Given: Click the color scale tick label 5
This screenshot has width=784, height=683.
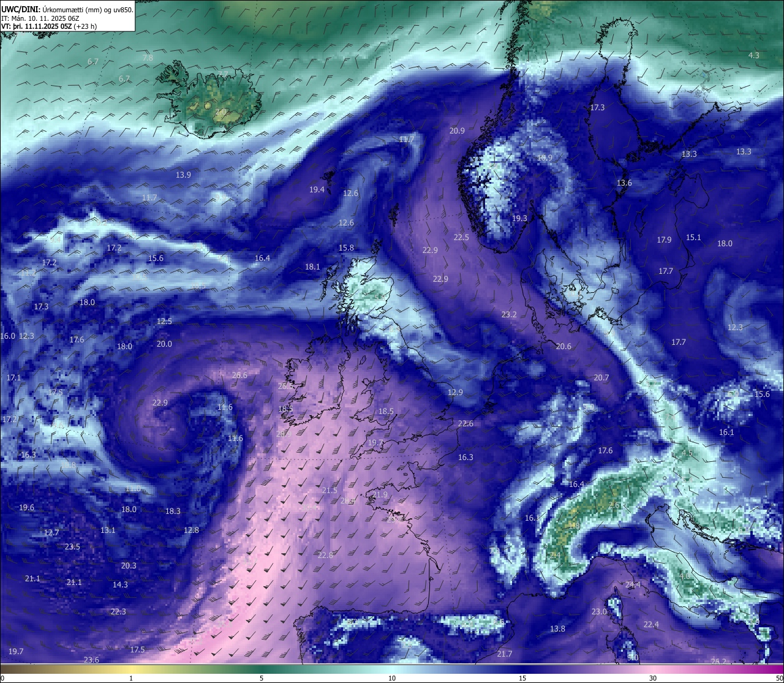Looking at the screenshot, I should (262, 678).
